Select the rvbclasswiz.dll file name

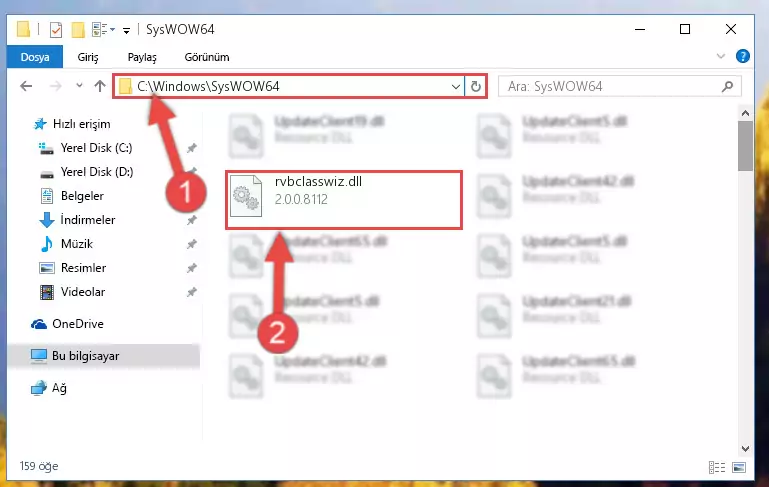pos(318,181)
